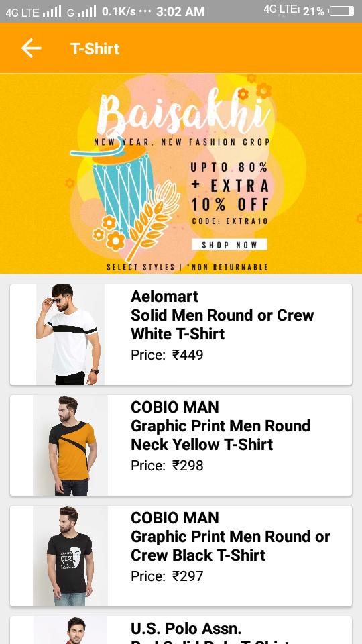
Task: Tap the back arrow icon
Action: pyautogui.click(x=32, y=48)
